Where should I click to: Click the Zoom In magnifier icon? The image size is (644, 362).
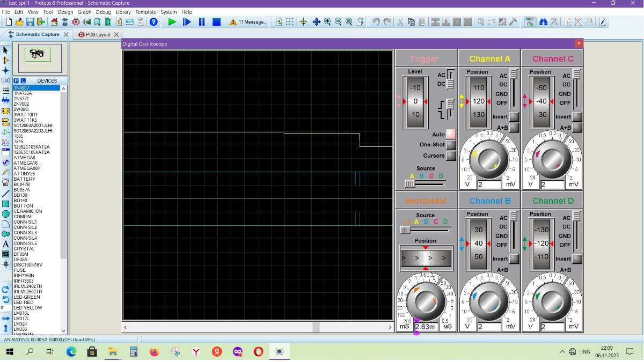327,22
